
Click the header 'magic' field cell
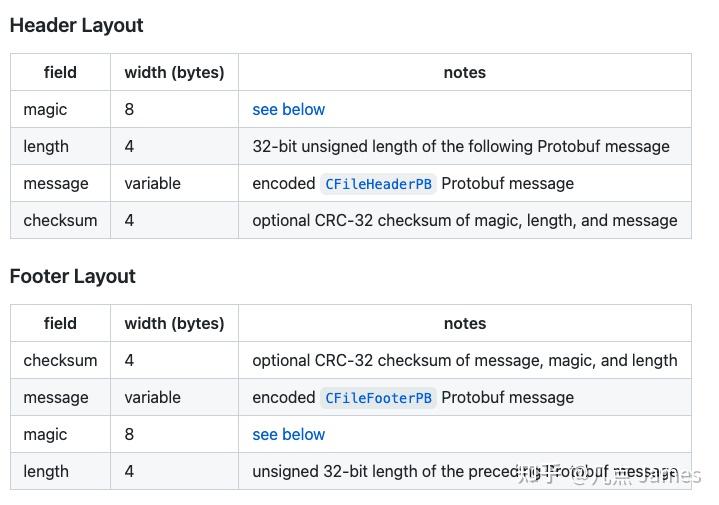pyautogui.click(x=45, y=109)
